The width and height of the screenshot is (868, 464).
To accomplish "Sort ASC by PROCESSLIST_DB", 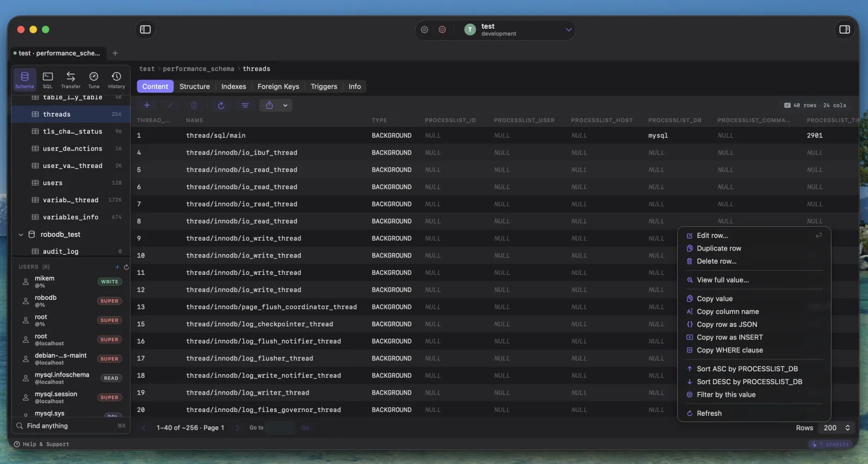I will 754,369.
